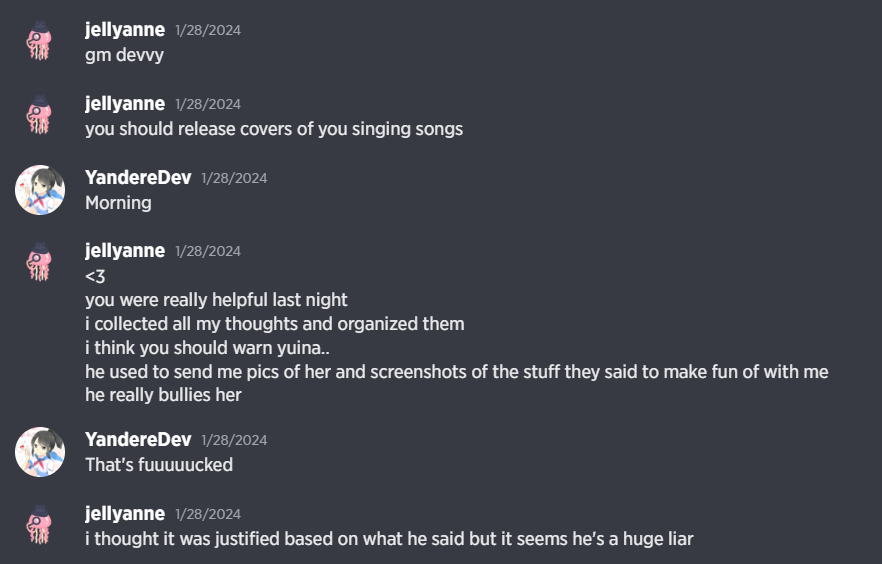
Task: Open jellyanne's username above the "i thought it was justified" message
Action: (x=125, y=514)
